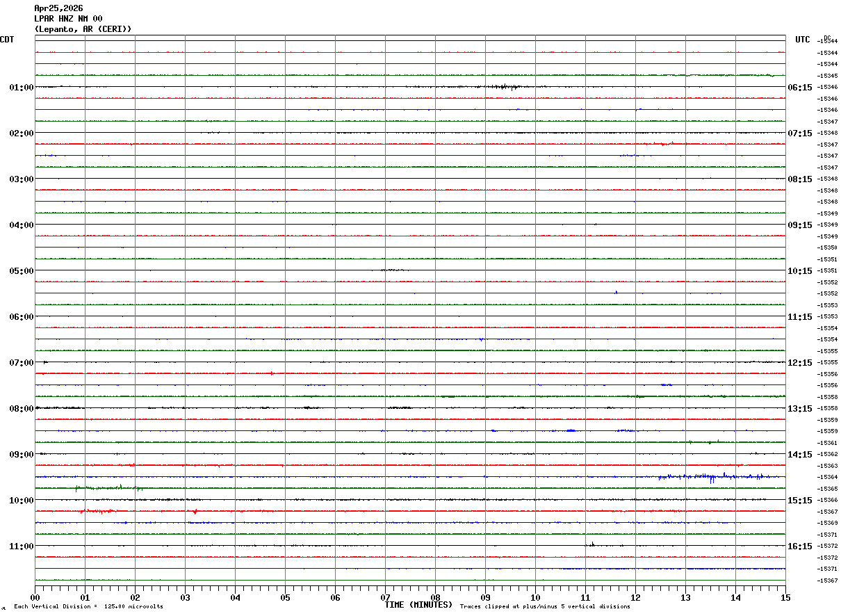Select the 08:00 CDT time label
This screenshot has width=841, height=616.
click(x=22, y=409)
